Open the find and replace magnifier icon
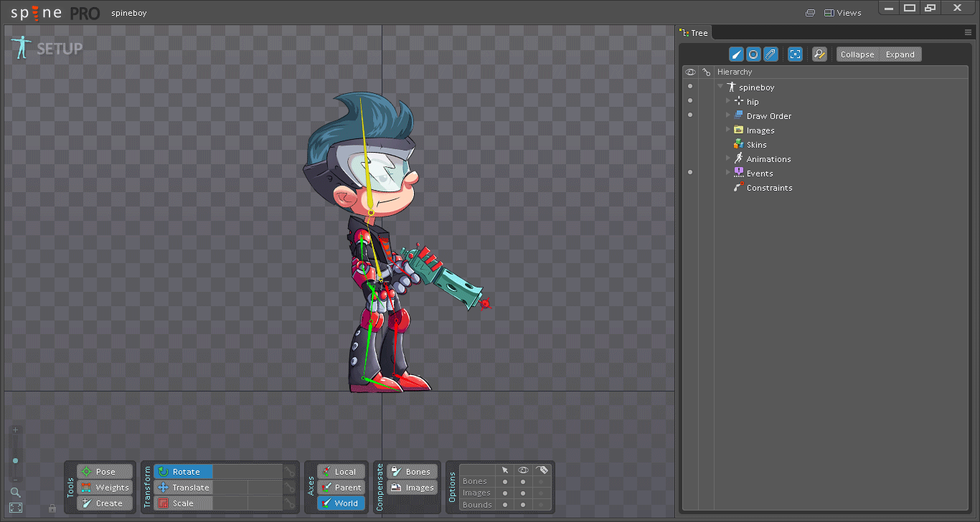Screen dimensions: 980x522 (x=819, y=54)
